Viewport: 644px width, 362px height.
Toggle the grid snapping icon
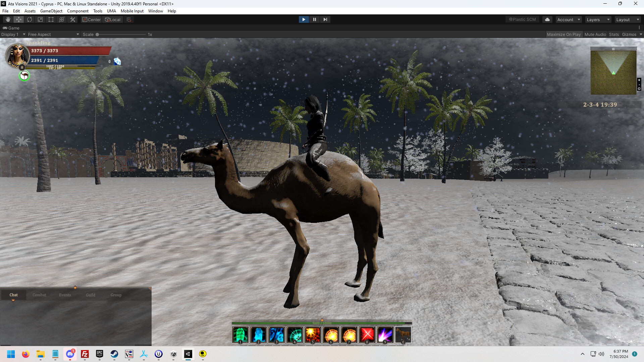[x=129, y=19]
